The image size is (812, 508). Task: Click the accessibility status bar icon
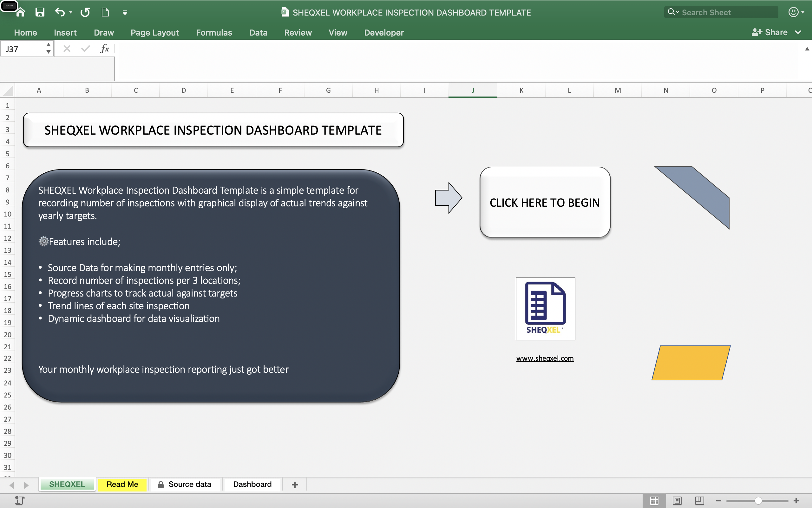coord(20,501)
